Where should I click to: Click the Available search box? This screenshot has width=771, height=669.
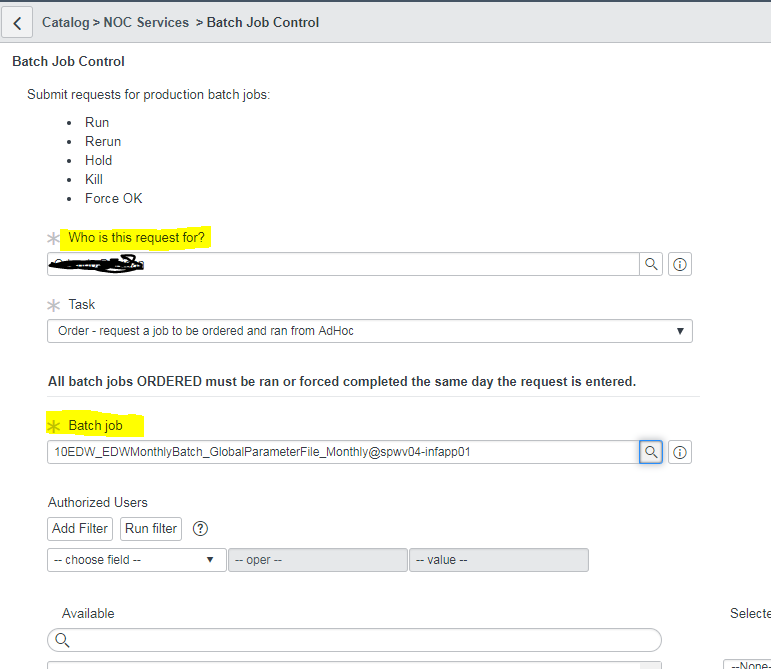[354, 640]
